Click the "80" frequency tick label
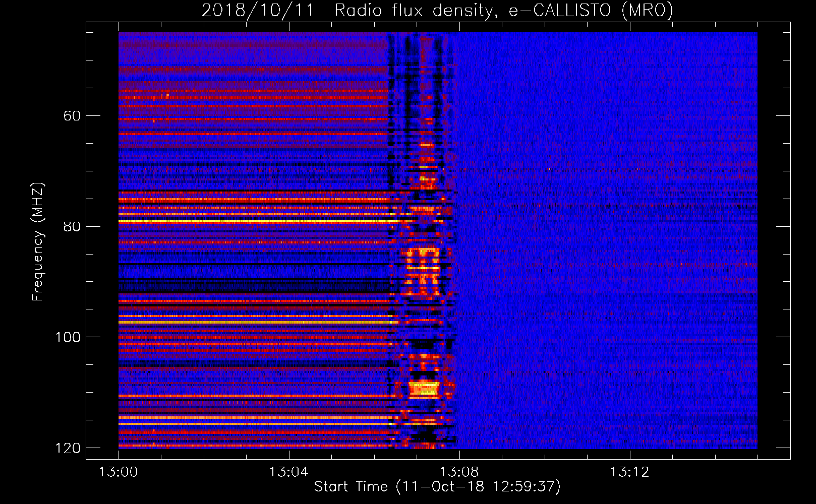The width and height of the screenshot is (816, 504). 72,226
